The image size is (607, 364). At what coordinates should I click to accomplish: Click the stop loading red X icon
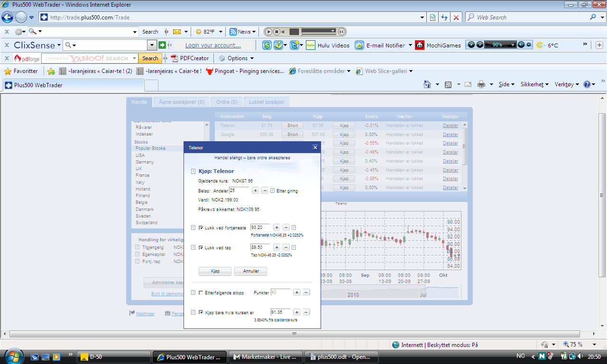(x=456, y=18)
